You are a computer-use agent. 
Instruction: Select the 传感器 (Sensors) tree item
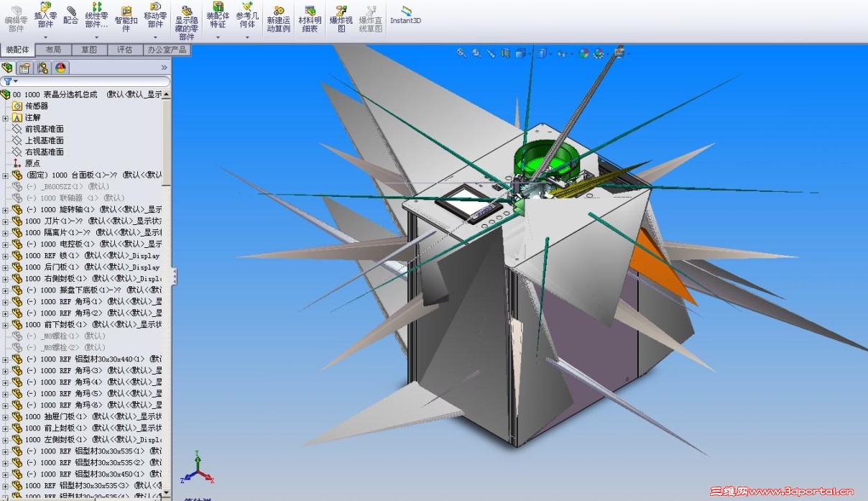pyautogui.click(x=30, y=106)
